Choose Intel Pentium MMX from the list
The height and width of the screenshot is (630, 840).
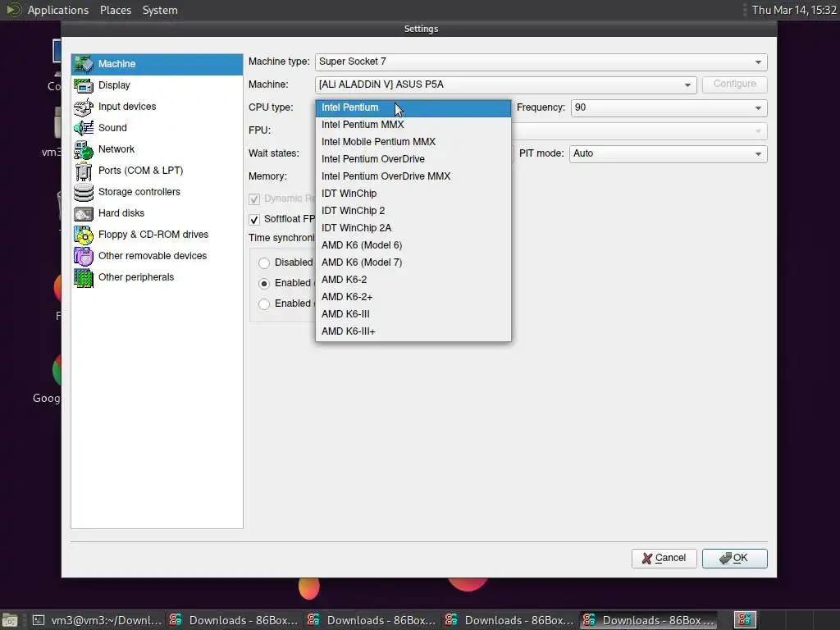413,125
